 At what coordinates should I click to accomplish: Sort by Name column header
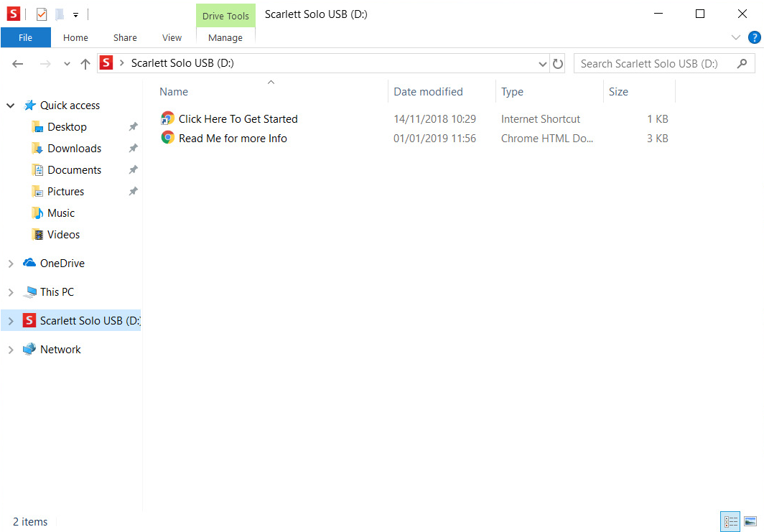(174, 92)
